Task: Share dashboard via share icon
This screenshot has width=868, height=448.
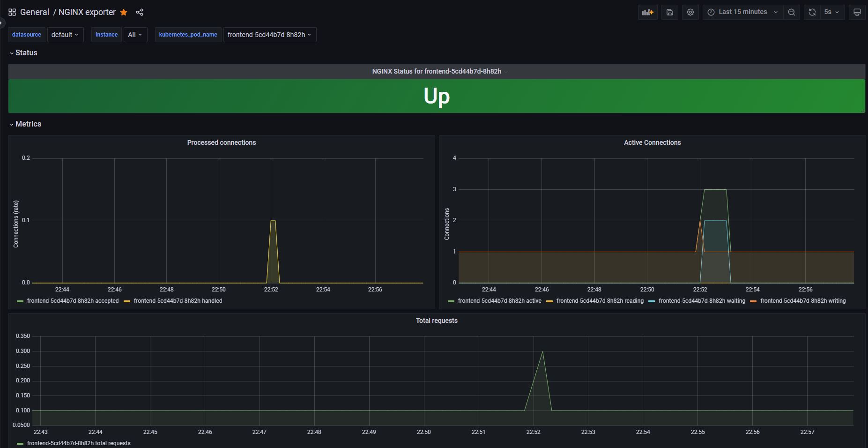Action: coord(140,12)
